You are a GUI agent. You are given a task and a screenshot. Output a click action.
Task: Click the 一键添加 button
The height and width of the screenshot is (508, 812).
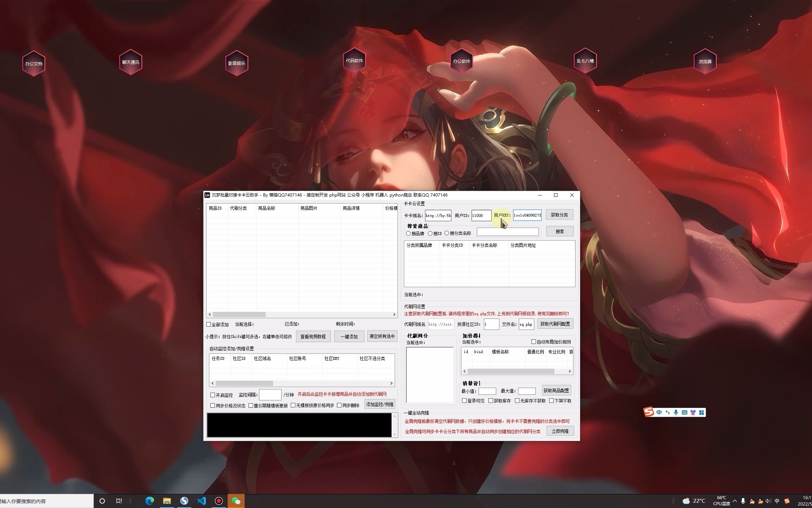349,337
